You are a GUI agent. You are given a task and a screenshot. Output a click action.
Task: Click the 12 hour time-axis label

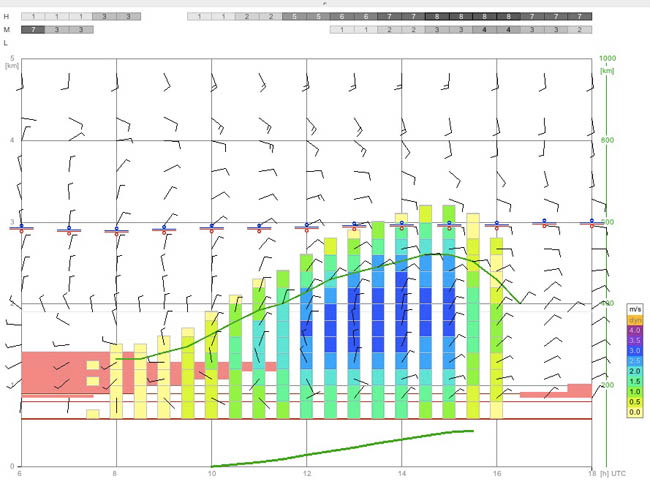(x=306, y=473)
